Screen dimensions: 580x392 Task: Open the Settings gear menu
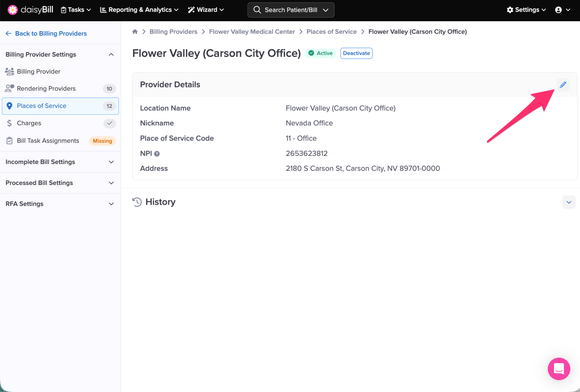(x=526, y=10)
